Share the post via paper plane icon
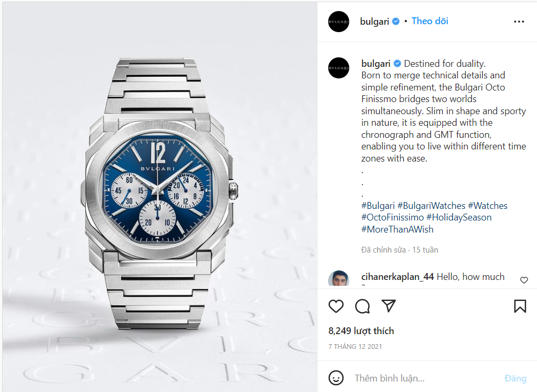 388,306
